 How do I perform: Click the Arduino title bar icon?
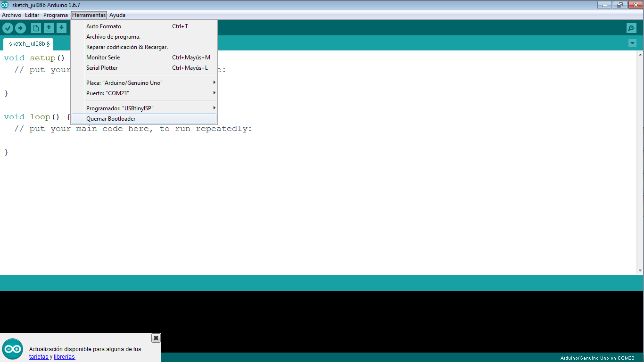click(x=5, y=5)
